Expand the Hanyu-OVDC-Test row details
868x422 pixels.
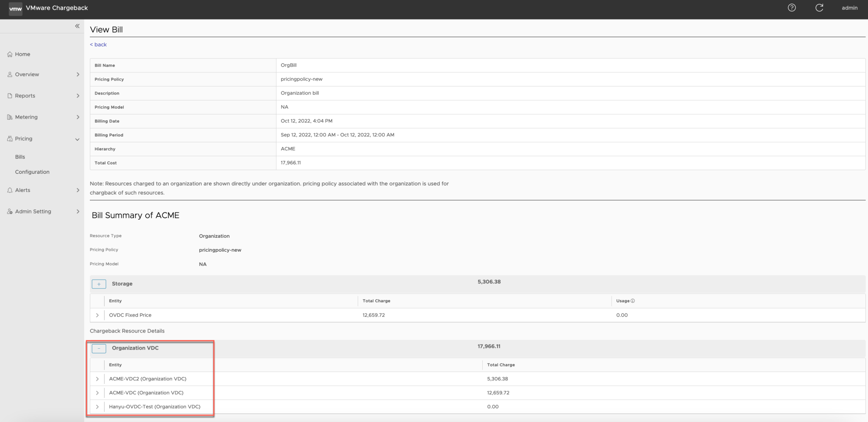coord(97,406)
